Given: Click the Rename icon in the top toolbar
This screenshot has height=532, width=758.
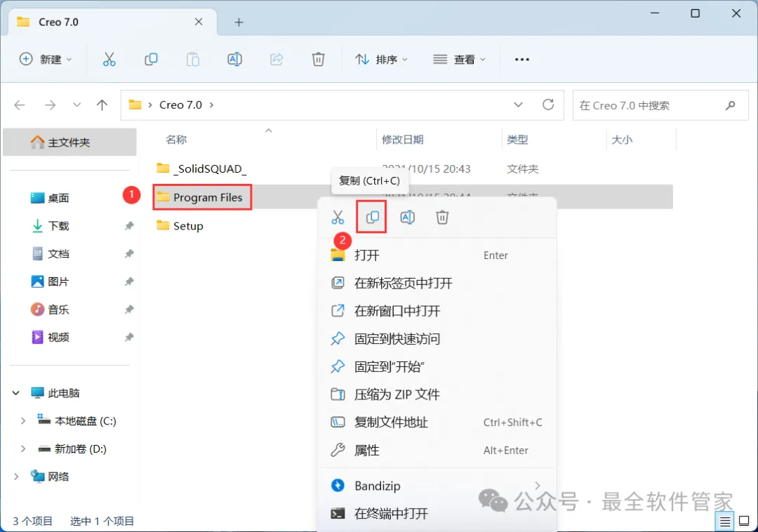Looking at the screenshot, I should [234, 60].
